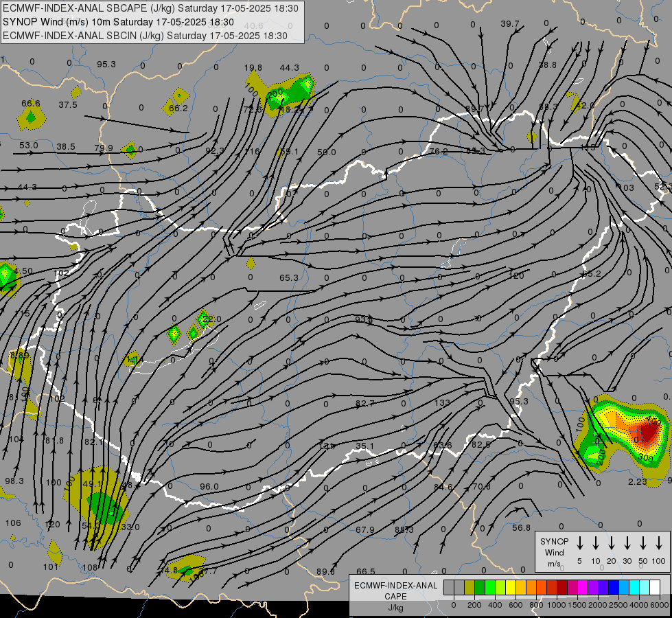
Task: Click the map value 84.6
Action: (443, 488)
